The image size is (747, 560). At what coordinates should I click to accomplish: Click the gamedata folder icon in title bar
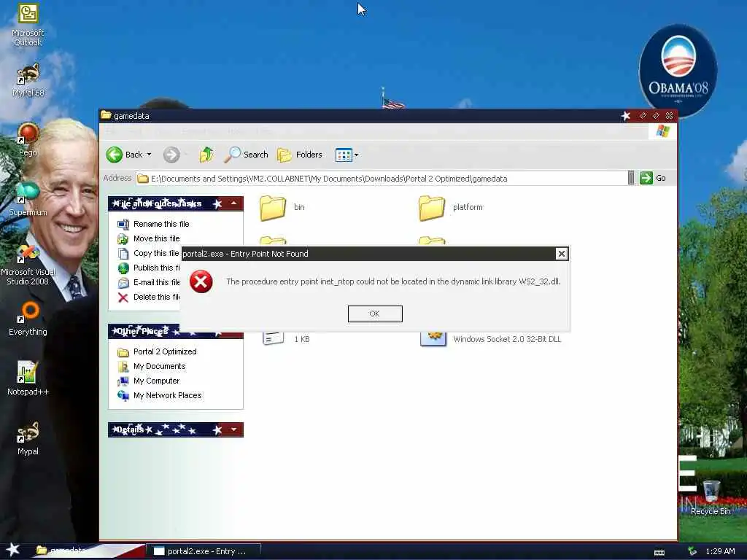click(x=106, y=115)
